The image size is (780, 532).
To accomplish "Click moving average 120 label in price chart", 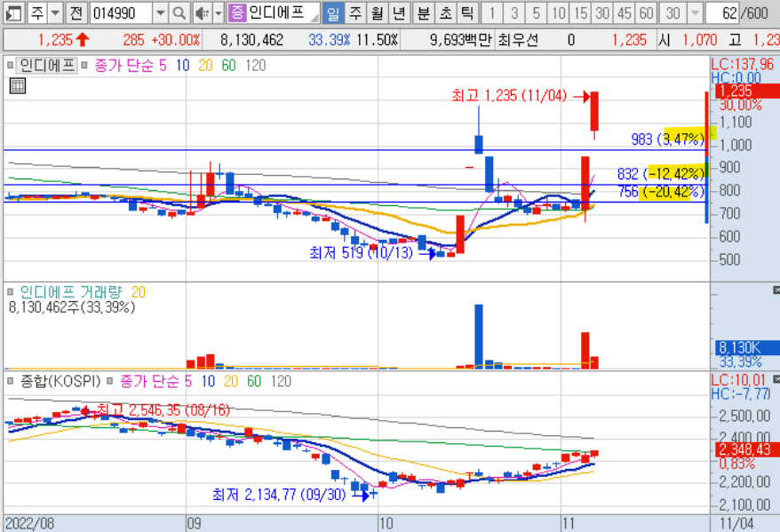I will (x=256, y=65).
